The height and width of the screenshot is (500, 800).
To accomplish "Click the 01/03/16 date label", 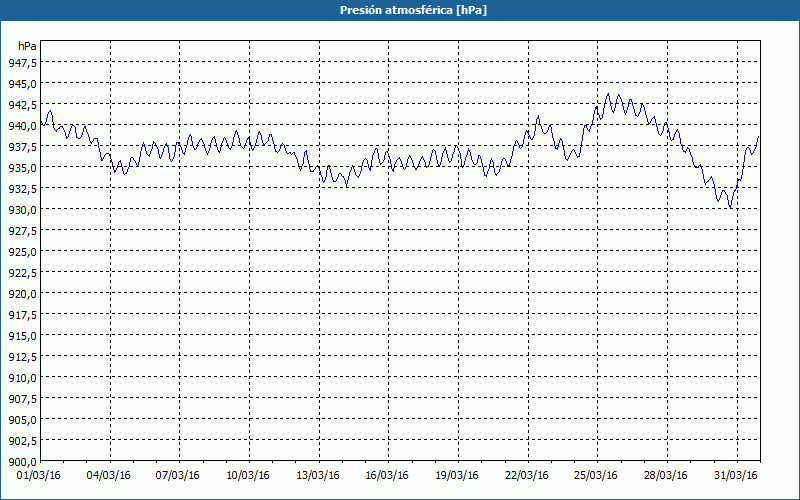I will pyautogui.click(x=39, y=476).
